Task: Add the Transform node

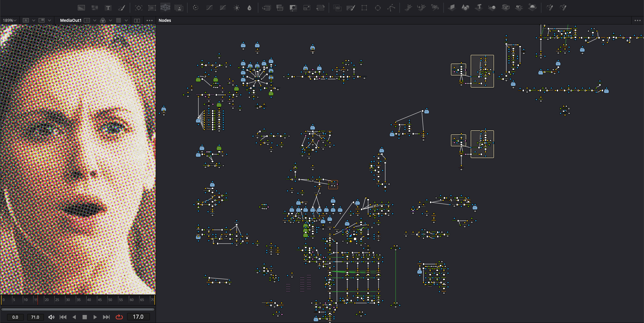Action: [320, 8]
